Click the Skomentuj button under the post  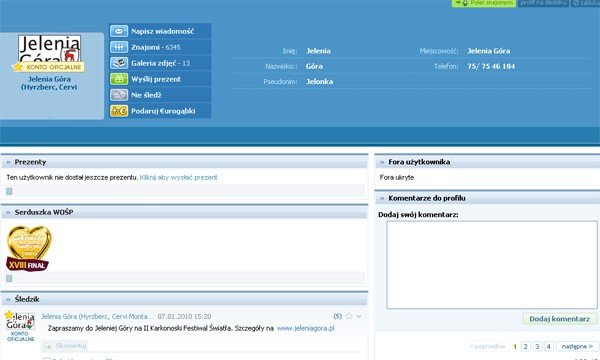click(65, 346)
